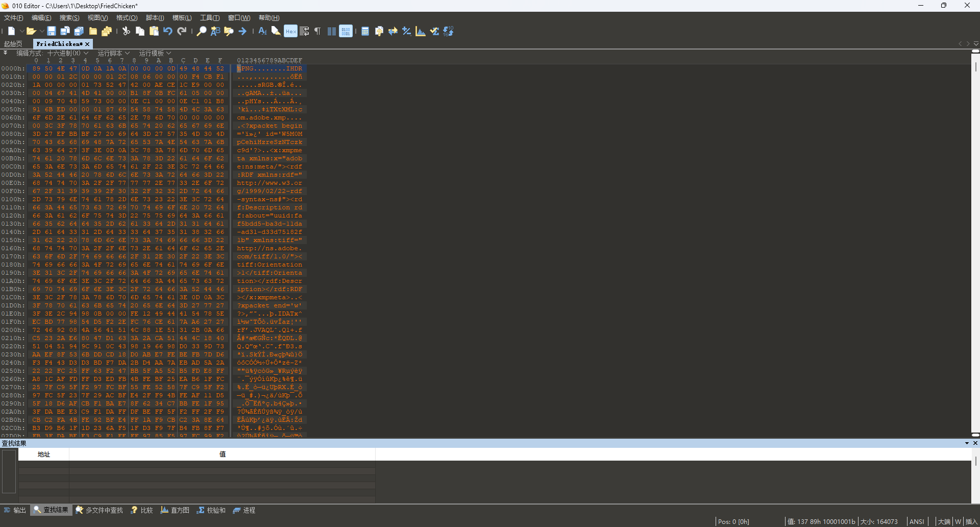This screenshot has width=980, height=527.
Task: Open the 窗口(W) menu
Action: 239,18
